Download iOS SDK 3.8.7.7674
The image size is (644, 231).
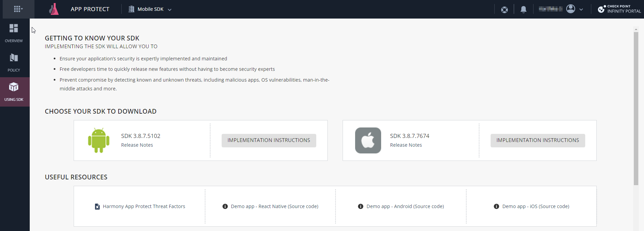click(410, 136)
